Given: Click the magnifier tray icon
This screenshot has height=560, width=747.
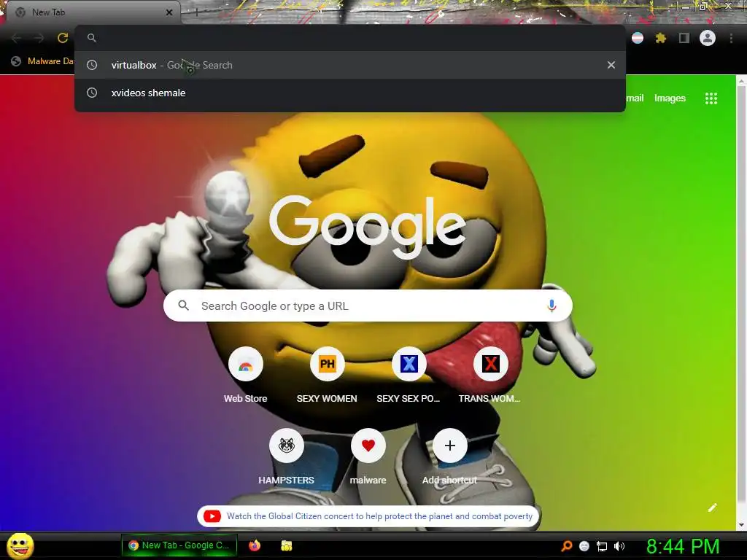Looking at the screenshot, I should (567, 545).
